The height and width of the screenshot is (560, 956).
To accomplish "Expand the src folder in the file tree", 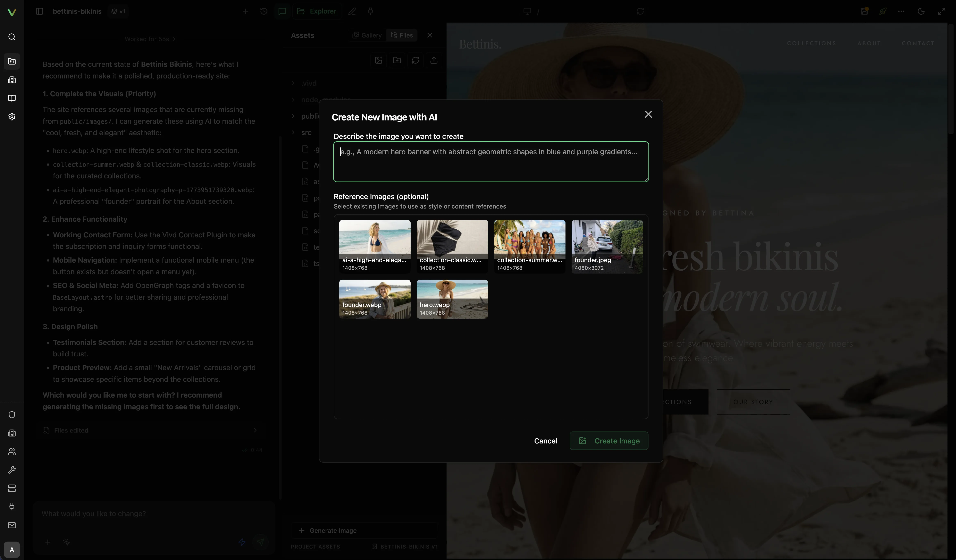I will pyautogui.click(x=293, y=132).
